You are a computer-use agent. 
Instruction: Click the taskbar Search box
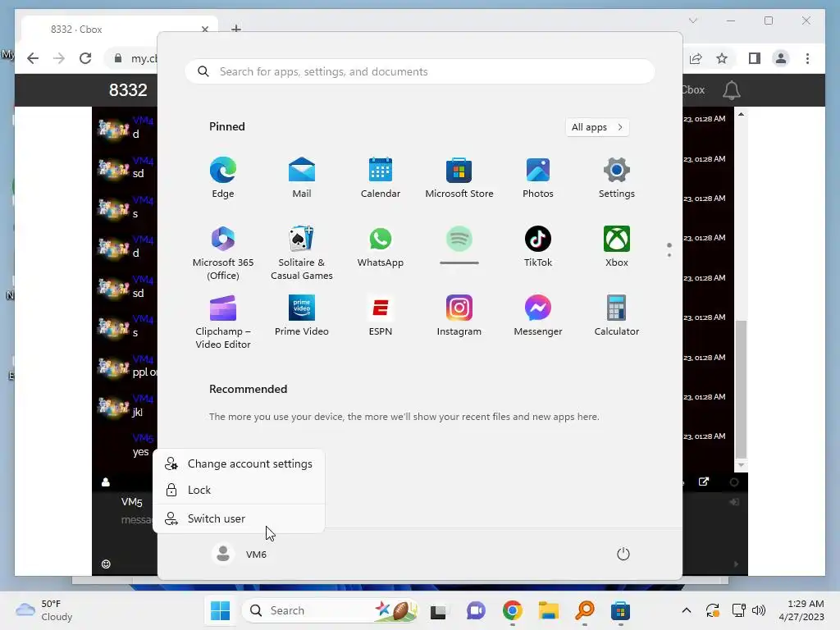click(x=330, y=610)
